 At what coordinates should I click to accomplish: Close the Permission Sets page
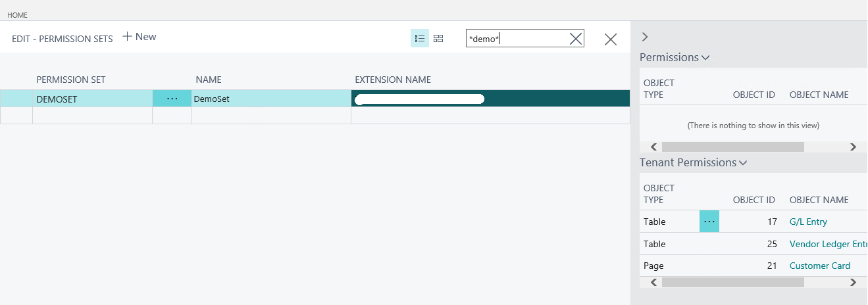click(x=611, y=39)
